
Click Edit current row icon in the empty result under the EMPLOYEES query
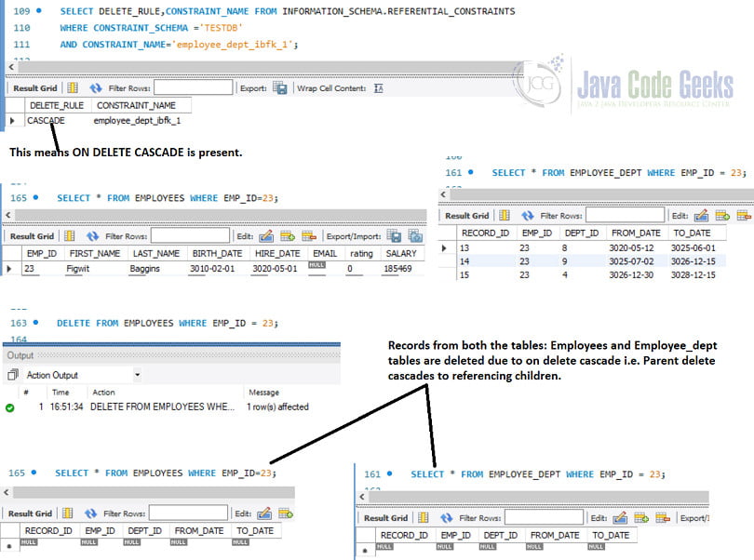coord(264,513)
